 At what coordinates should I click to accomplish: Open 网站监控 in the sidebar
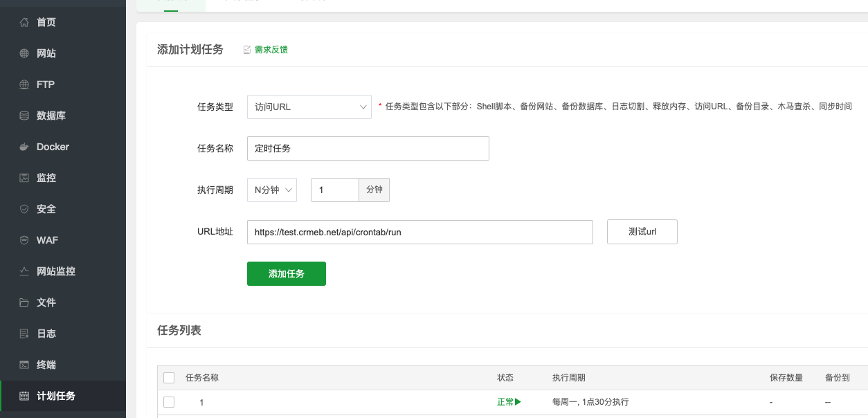pyautogui.click(x=55, y=271)
